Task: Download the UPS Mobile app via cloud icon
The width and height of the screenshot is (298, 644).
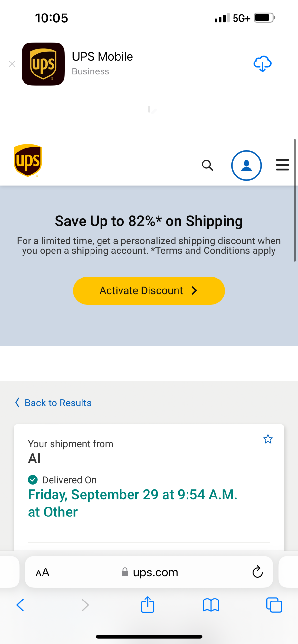Action: (262, 64)
